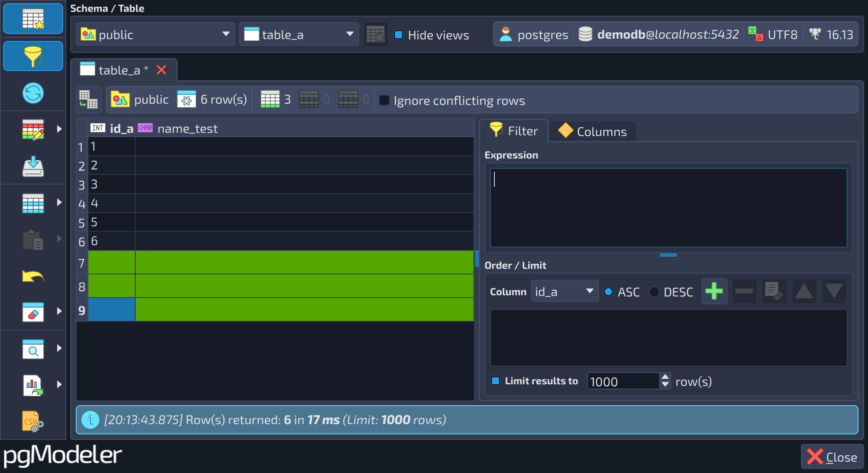Click the id_a cell in row 3
The image size is (868, 473).
[x=112, y=184]
